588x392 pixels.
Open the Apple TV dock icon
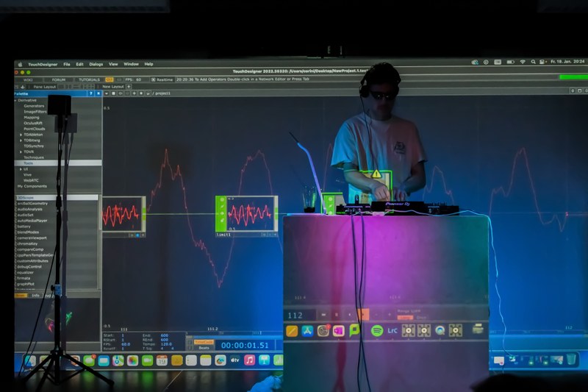tap(234, 360)
